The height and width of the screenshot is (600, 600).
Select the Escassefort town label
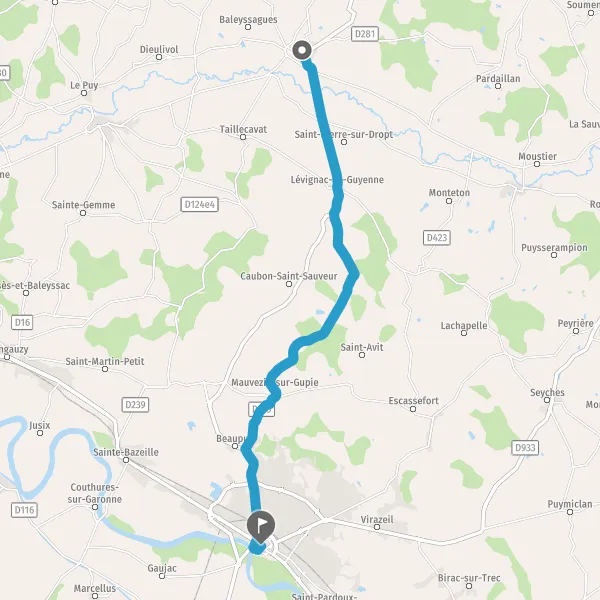pyautogui.click(x=413, y=401)
